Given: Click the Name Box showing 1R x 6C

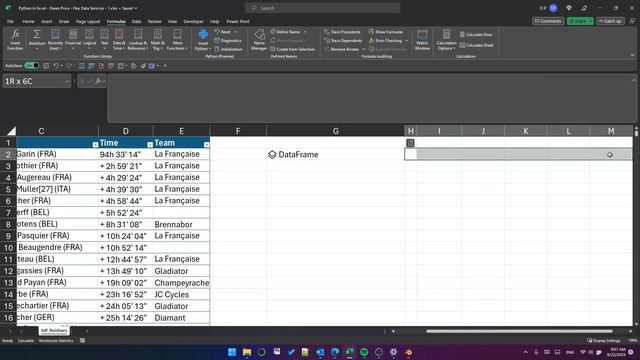Looking at the screenshot, I should tap(37, 81).
